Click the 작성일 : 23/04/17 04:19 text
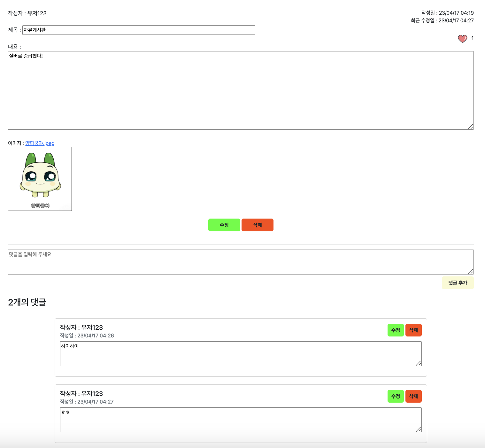485x448 pixels. 447,13
